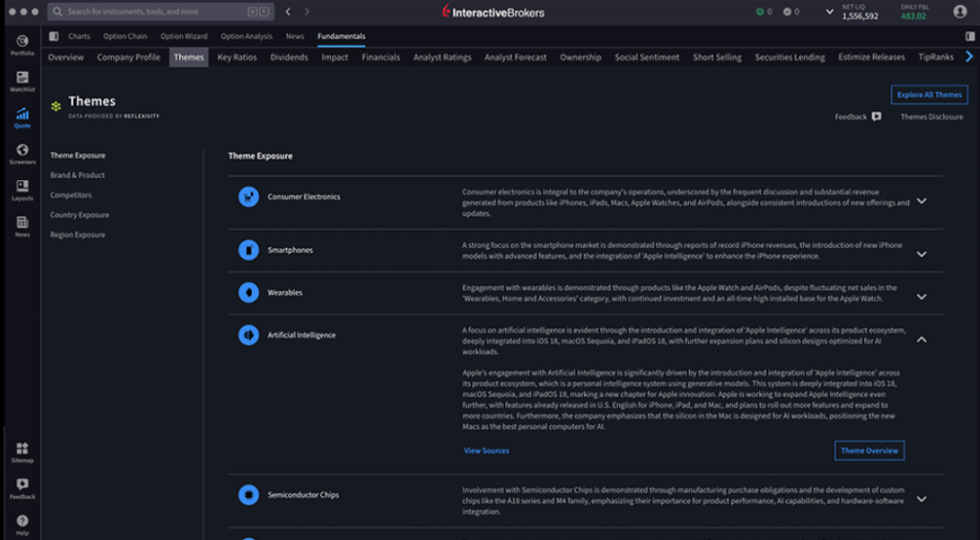980x540 pixels.
Task: Click the Theme Overview button
Action: point(869,451)
